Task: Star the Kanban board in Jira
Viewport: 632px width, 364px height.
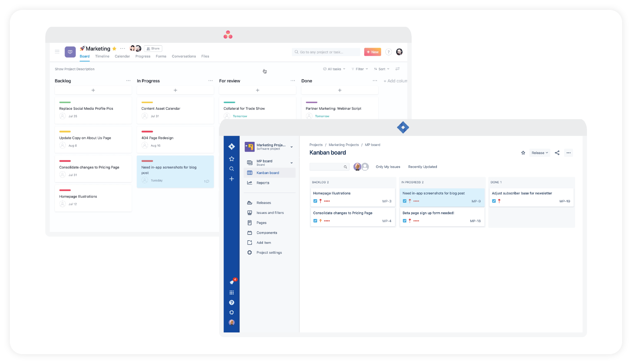Action: coord(523,153)
